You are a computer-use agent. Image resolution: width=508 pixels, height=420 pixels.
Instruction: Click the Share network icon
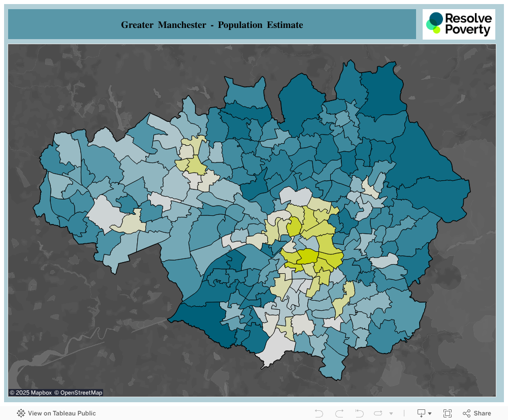(x=466, y=413)
